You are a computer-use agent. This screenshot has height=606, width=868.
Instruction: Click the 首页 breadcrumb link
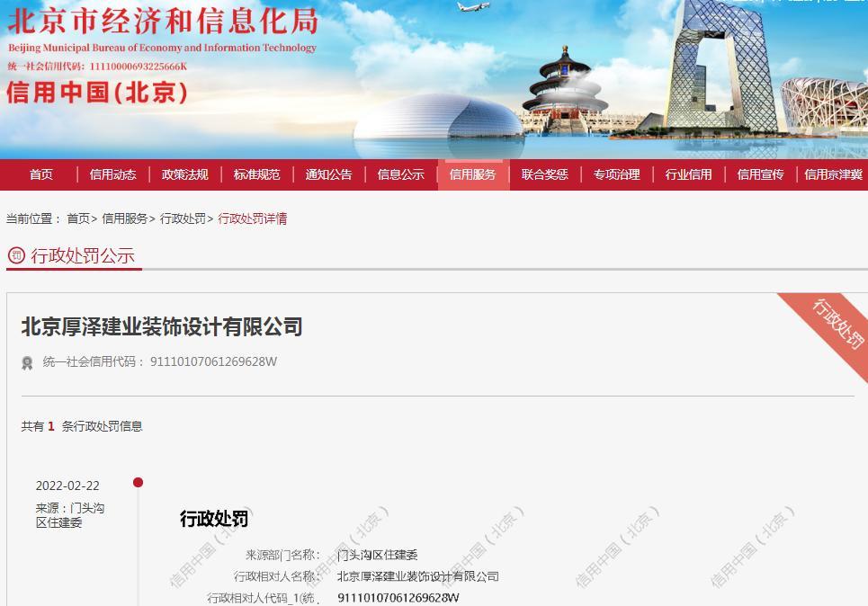click(78, 218)
